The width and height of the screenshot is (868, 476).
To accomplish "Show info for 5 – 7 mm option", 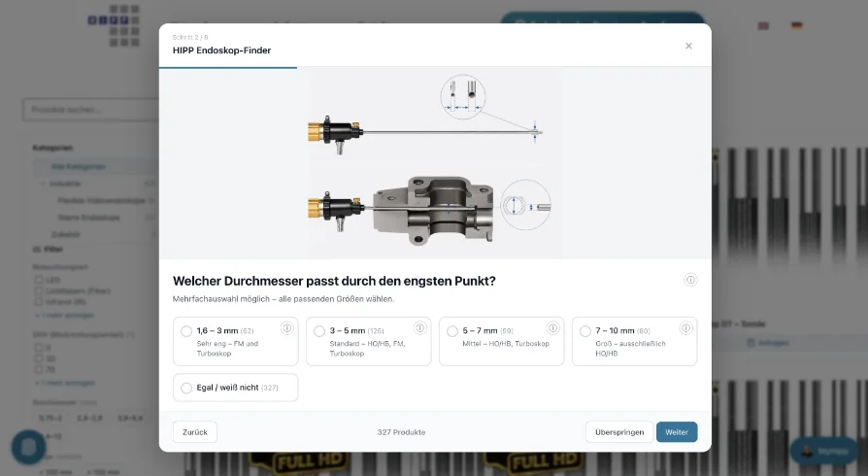I will [x=552, y=328].
